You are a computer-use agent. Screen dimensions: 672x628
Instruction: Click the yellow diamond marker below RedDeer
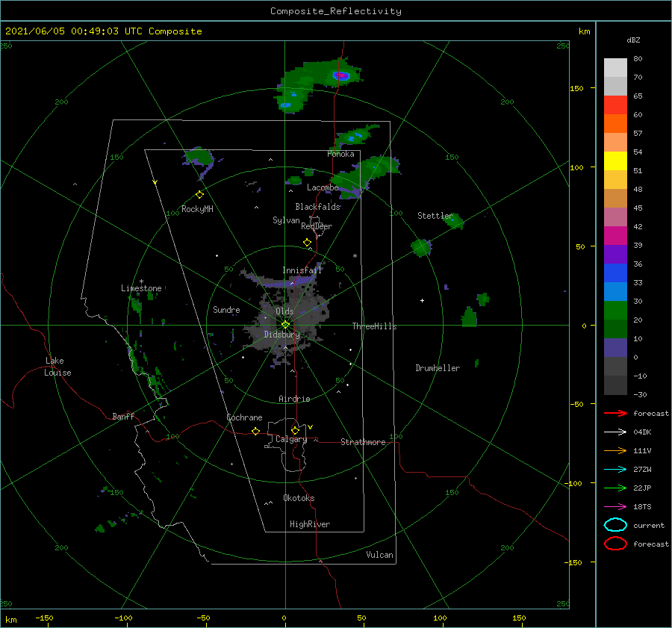pyautogui.click(x=307, y=243)
